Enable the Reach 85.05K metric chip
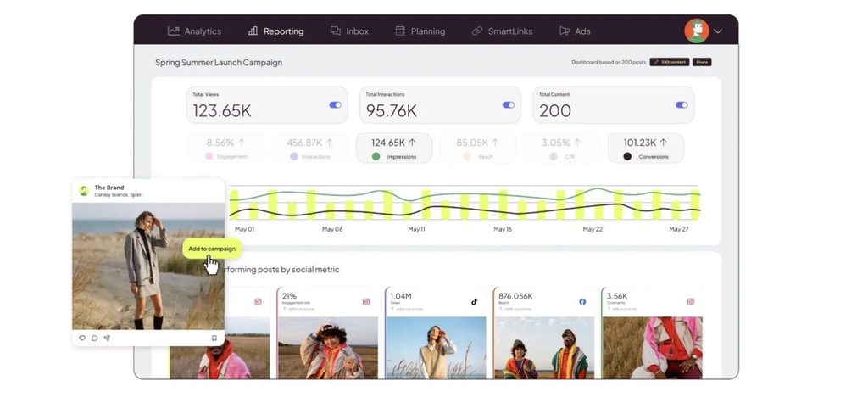The image size is (868, 403). pos(478,148)
